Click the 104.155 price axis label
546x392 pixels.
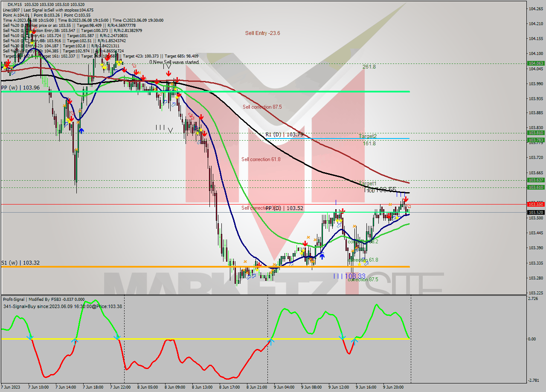536,38
